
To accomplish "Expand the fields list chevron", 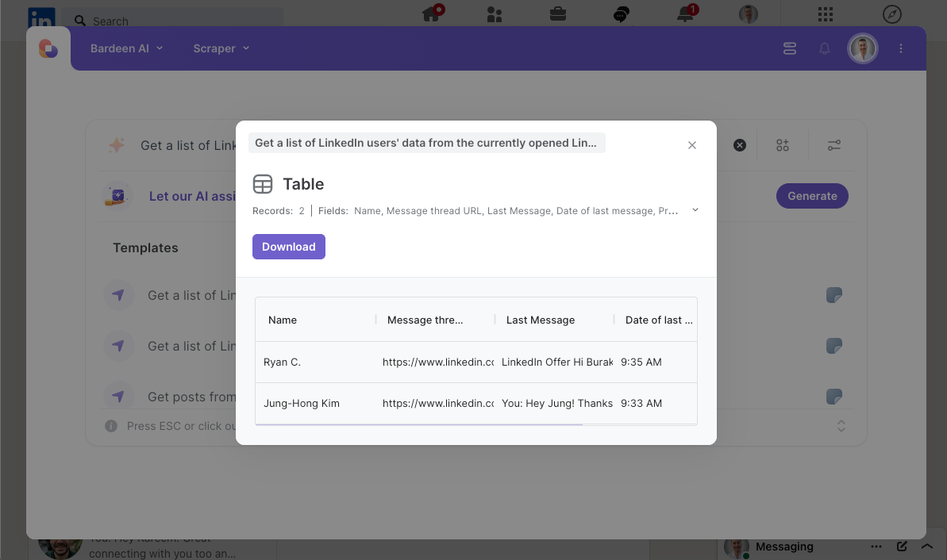I will (695, 210).
